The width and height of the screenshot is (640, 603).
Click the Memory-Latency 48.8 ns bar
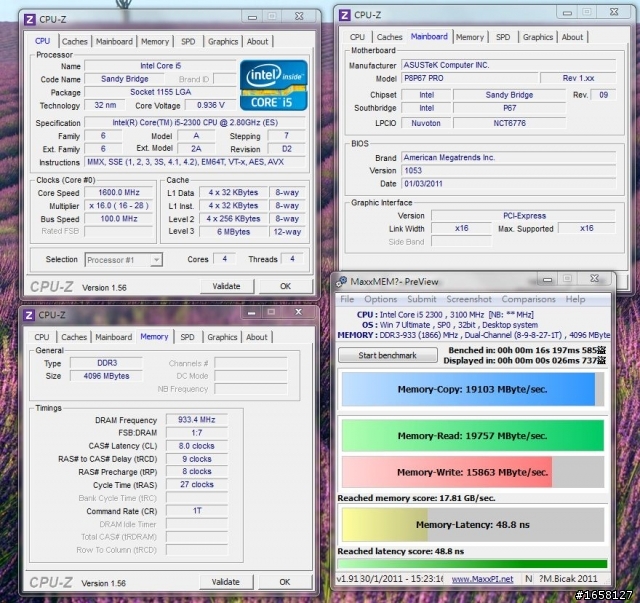click(473, 525)
